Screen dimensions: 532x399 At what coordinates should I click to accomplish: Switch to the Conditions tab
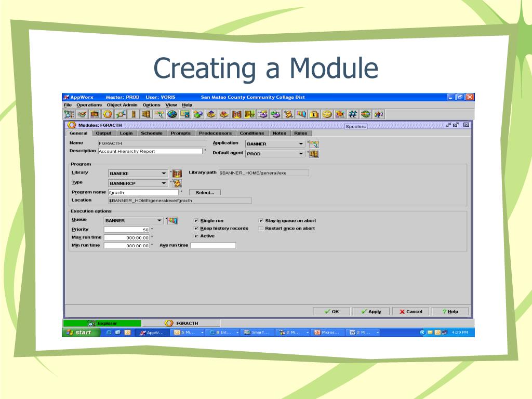(x=252, y=134)
